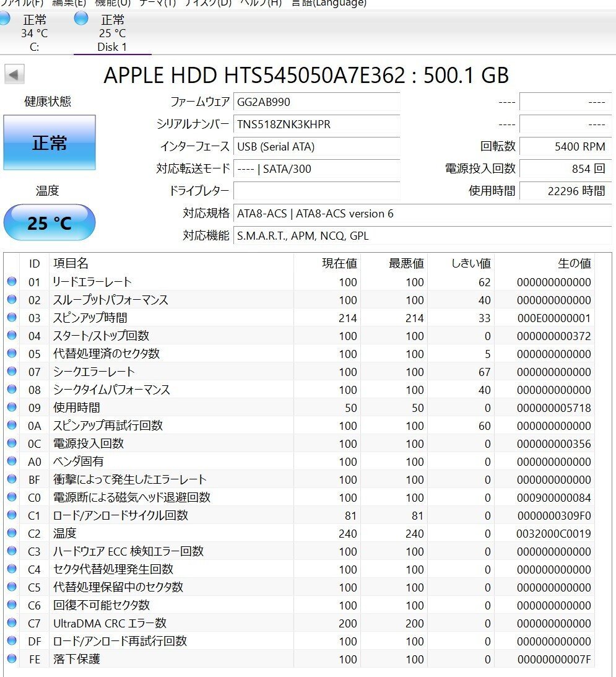The image size is (616, 677).
Task: Click the firmware field GG2AB990
Action: (x=316, y=102)
